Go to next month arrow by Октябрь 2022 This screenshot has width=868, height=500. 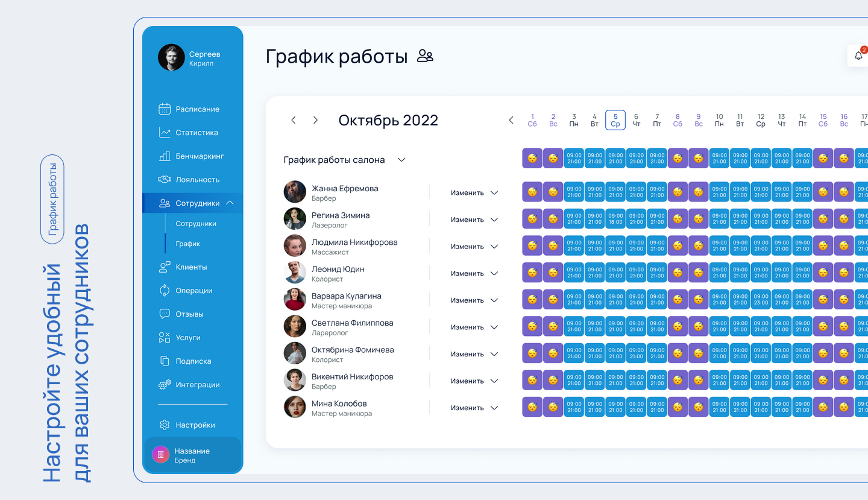tap(315, 120)
